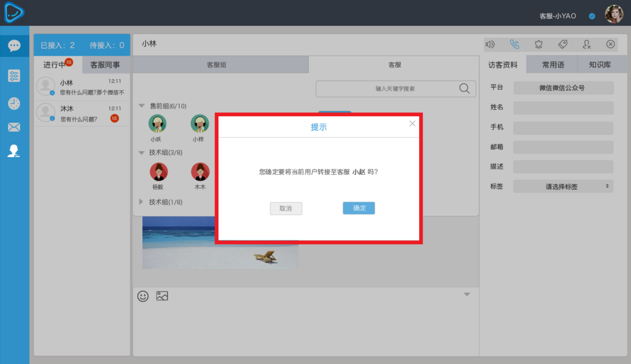Expand the 技术组(1/8) group
This screenshot has width=631, height=364.
(141, 201)
